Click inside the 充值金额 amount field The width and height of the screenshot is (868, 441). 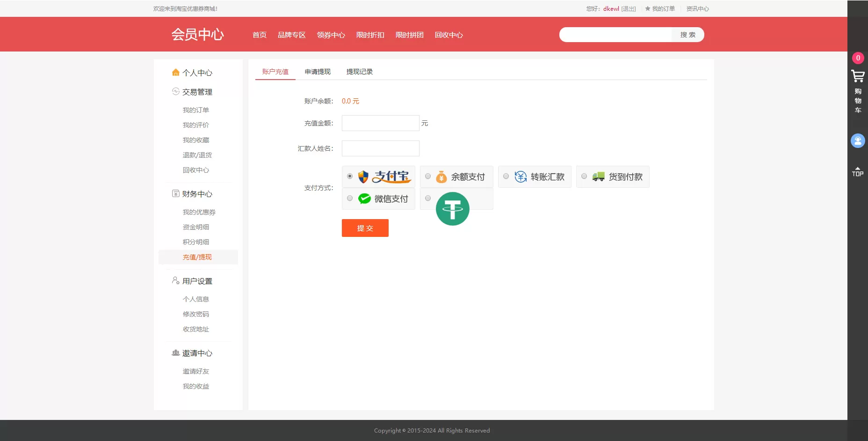click(x=380, y=123)
